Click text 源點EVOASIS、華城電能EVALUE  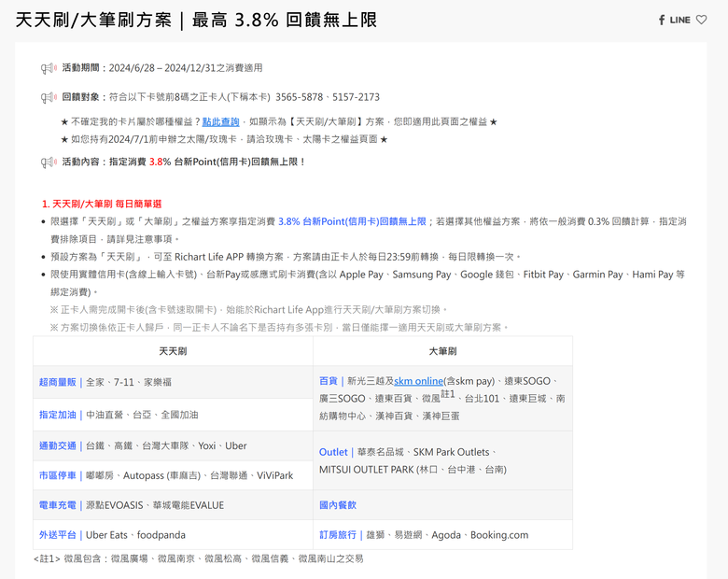point(155,505)
